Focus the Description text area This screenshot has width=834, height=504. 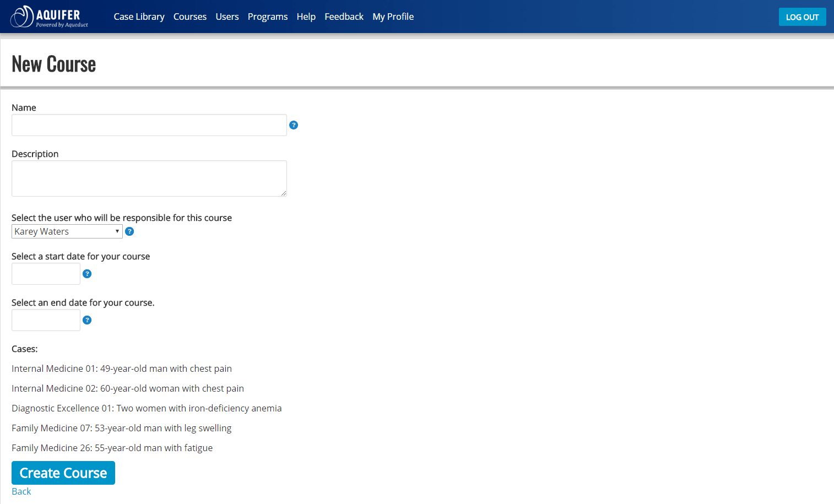click(x=149, y=178)
